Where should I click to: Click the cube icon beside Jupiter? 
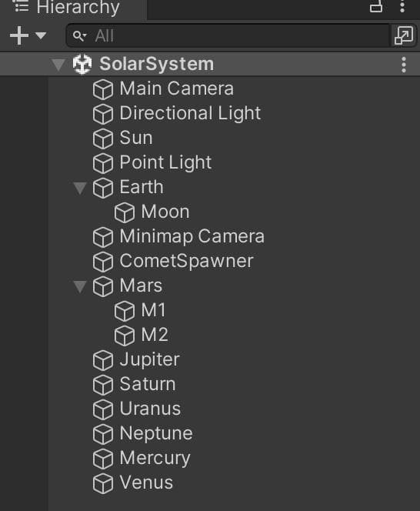tap(103, 360)
